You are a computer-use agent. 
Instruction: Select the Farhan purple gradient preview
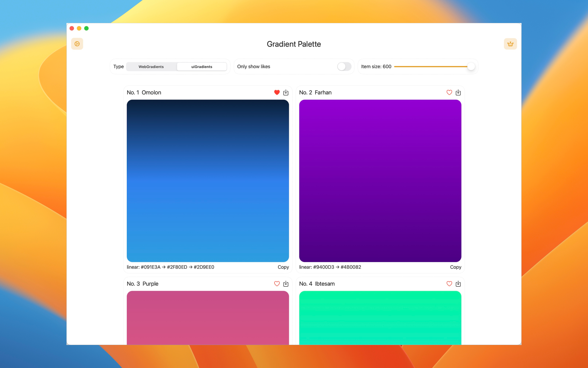(380, 181)
